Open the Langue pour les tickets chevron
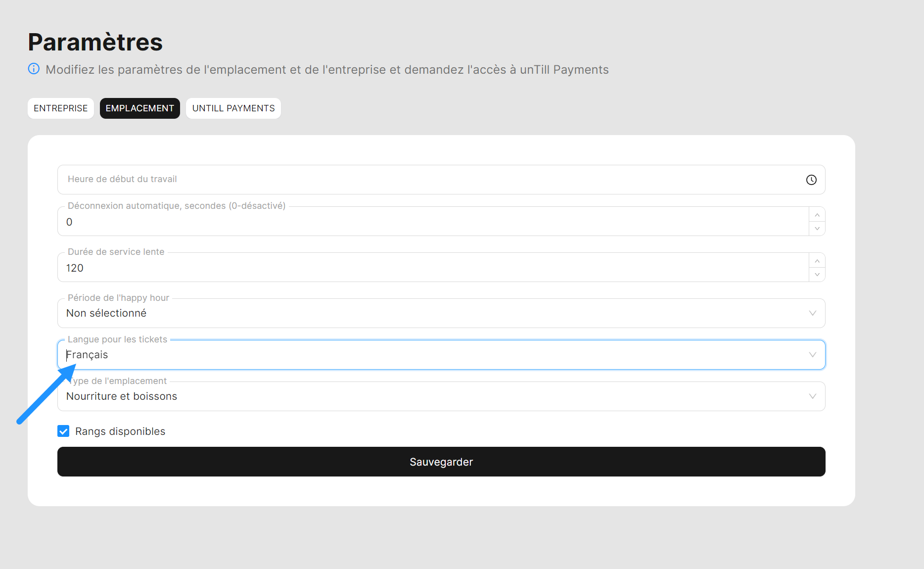This screenshot has width=924, height=569. coord(812,355)
